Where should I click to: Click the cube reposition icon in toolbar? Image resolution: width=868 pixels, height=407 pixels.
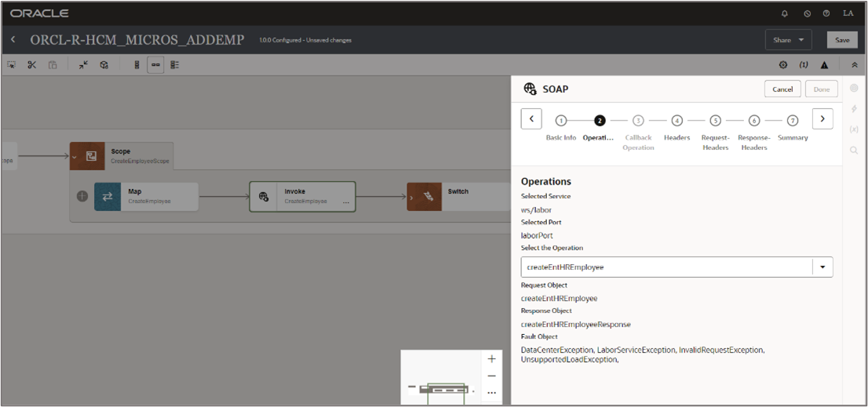point(104,65)
